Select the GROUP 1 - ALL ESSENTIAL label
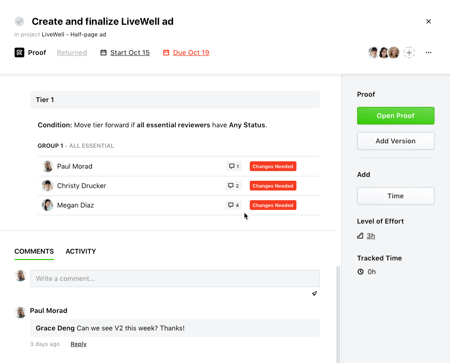Image resolution: width=450 pixels, height=363 pixels. (76, 146)
